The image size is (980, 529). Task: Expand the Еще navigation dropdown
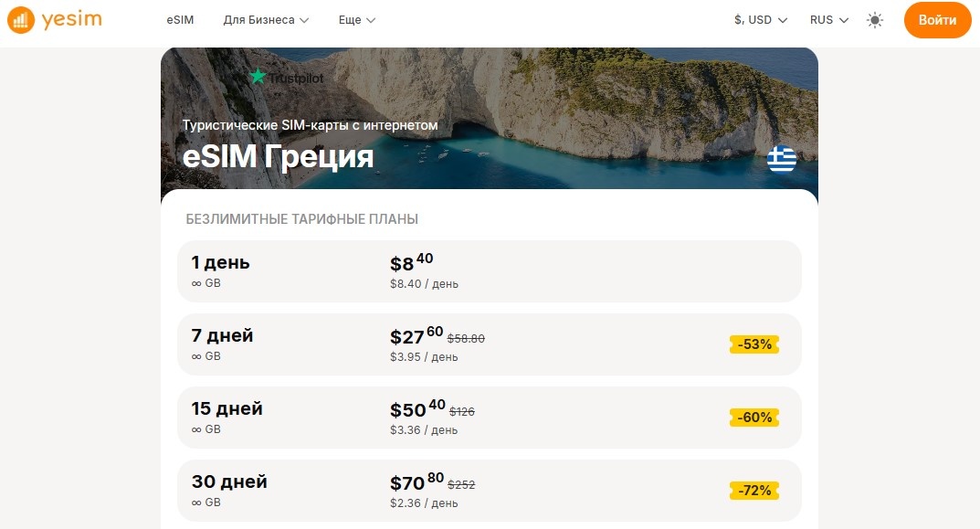point(356,19)
